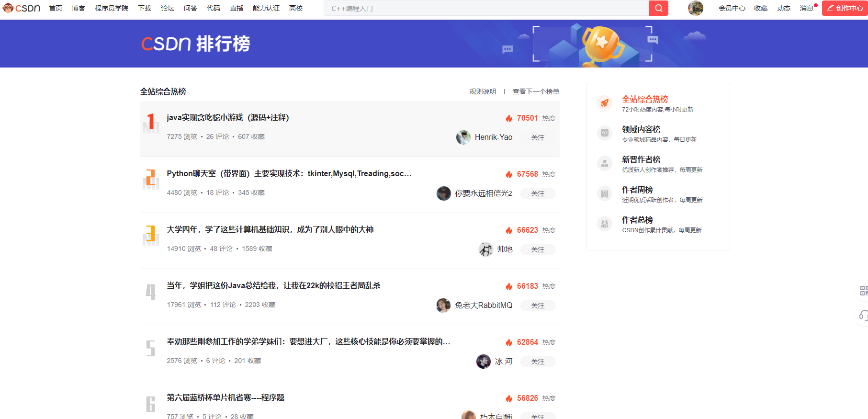Follow author 冰 河 with 关注
The width and height of the screenshot is (868, 419).
point(538,362)
